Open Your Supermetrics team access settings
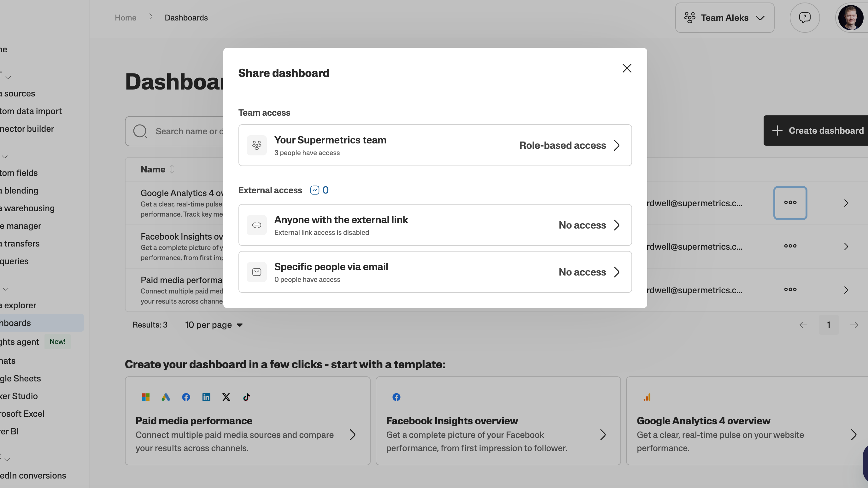The width and height of the screenshot is (868, 488). click(435, 145)
